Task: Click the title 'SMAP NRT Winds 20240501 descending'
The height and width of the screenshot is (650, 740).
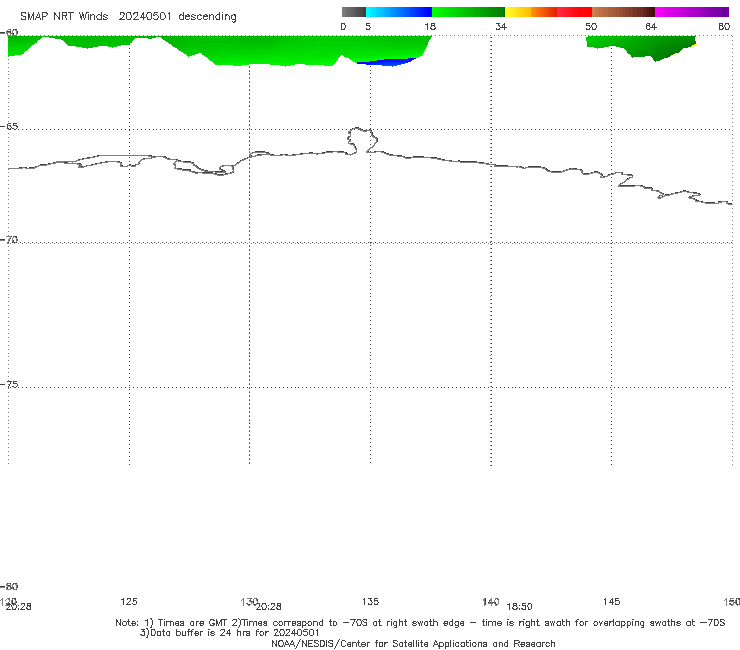Action: (128, 17)
